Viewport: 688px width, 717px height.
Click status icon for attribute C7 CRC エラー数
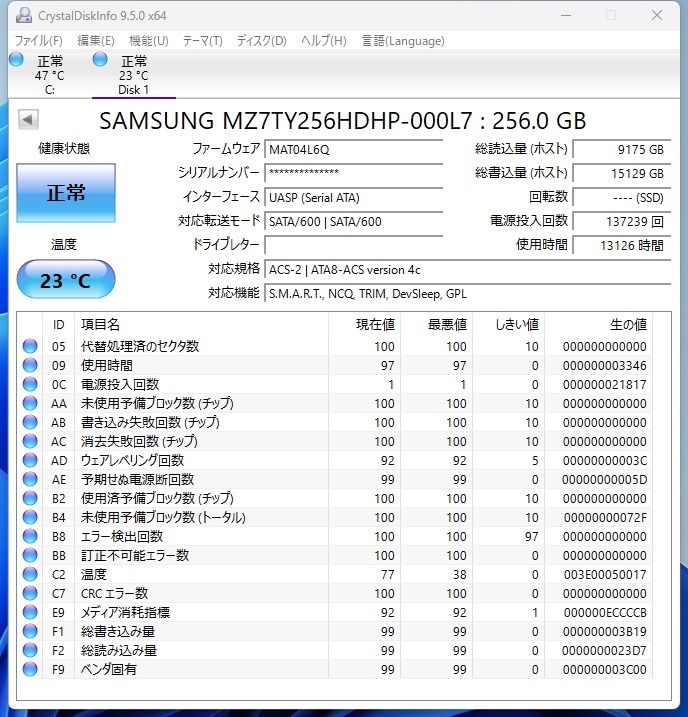tap(30, 593)
